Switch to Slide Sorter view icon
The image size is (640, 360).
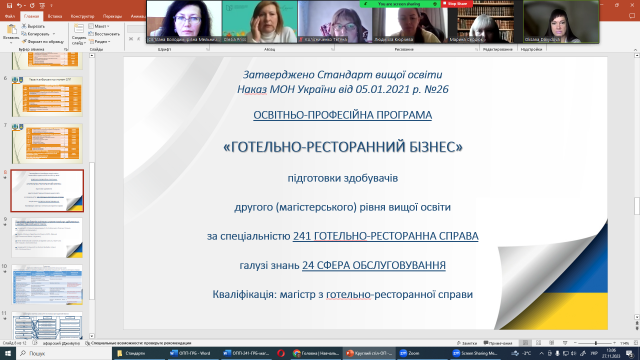click(x=538, y=343)
